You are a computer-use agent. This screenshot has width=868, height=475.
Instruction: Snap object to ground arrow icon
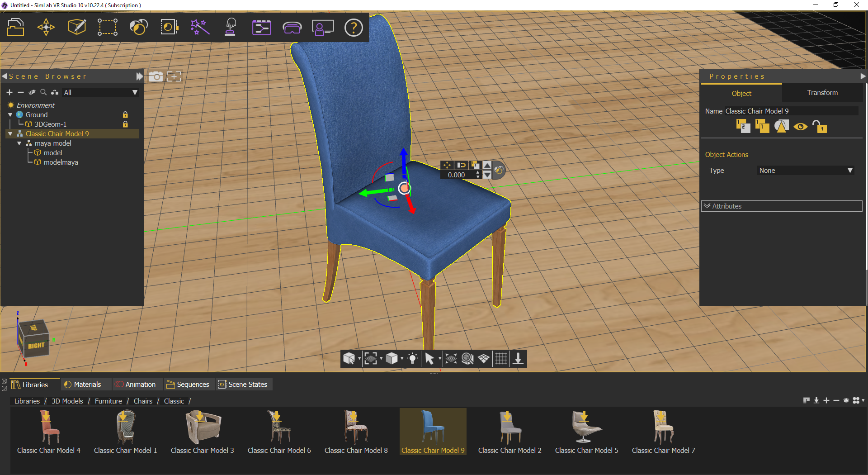(518, 359)
